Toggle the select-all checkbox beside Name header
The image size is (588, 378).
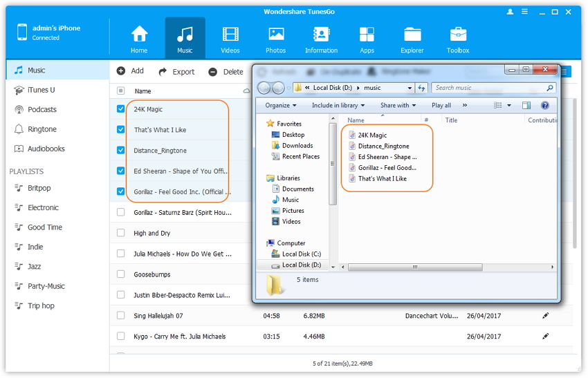click(x=121, y=91)
